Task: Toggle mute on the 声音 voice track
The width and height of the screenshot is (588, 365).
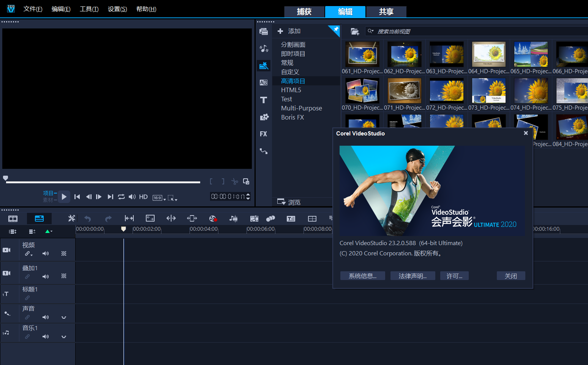Action: coord(46,317)
